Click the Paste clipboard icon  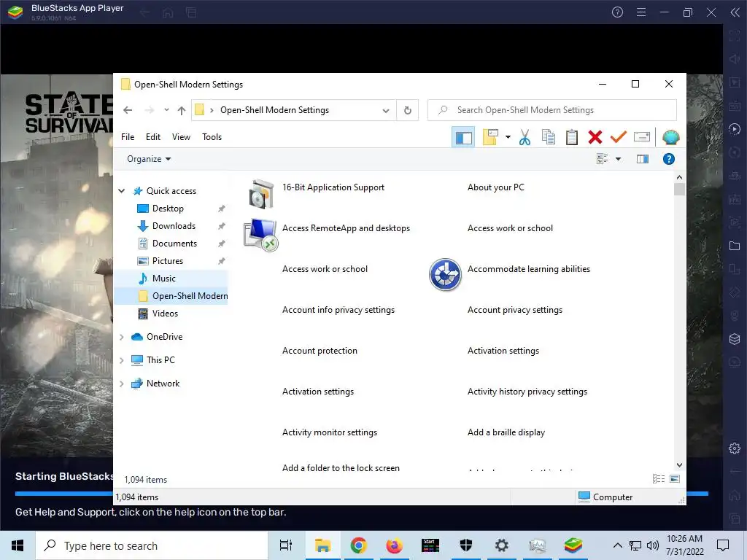tap(572, 137)
